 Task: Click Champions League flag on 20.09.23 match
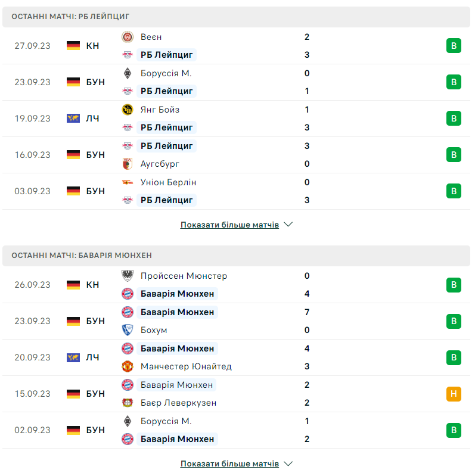click(73, 357)
